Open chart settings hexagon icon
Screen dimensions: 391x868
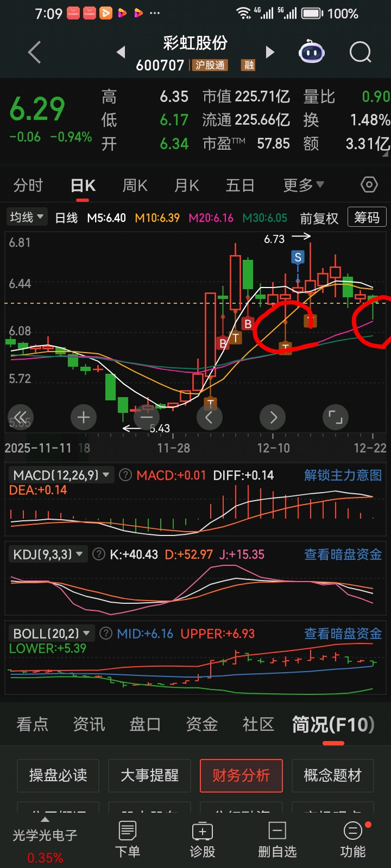(369, 185)
